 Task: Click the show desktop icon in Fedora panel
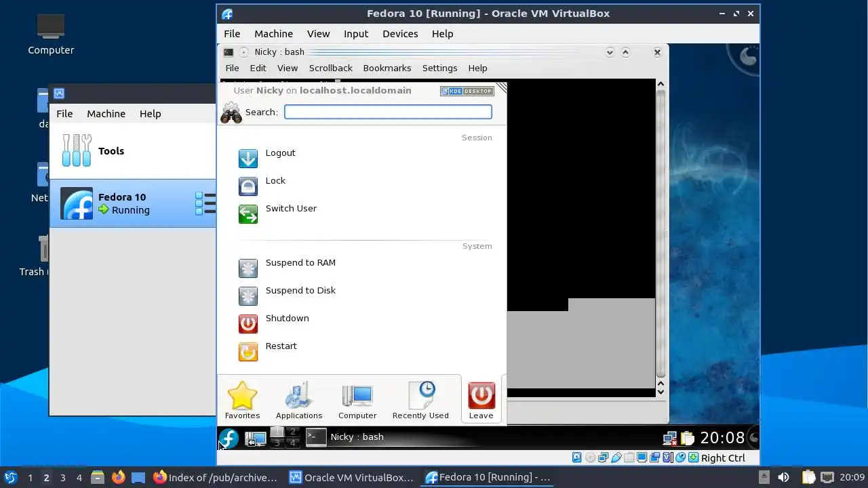[255, 439]
